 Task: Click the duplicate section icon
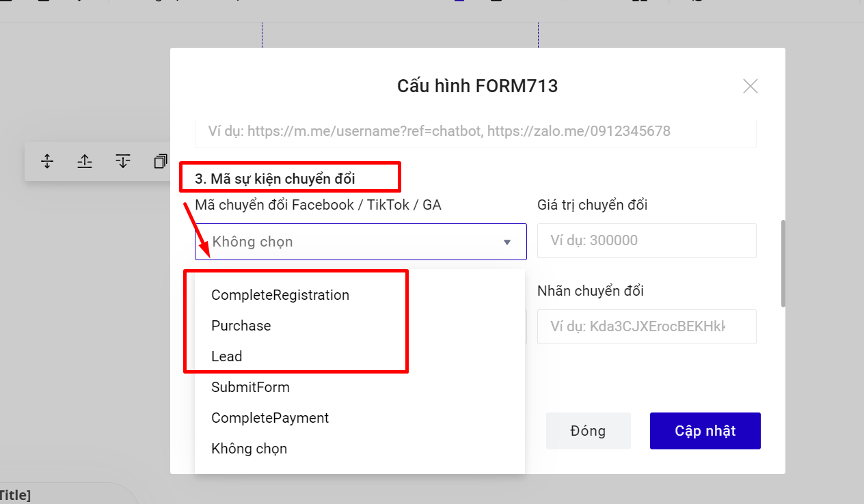[161, 162]
